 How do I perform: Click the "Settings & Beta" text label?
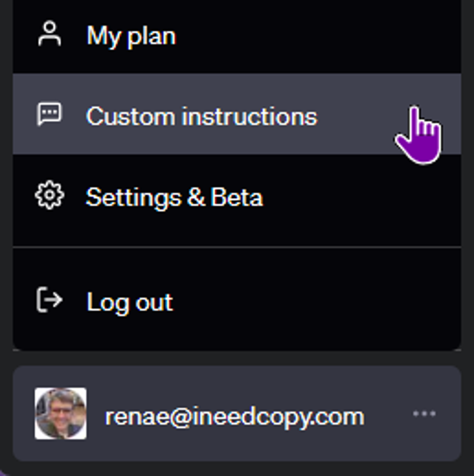(x=174, y=197)
